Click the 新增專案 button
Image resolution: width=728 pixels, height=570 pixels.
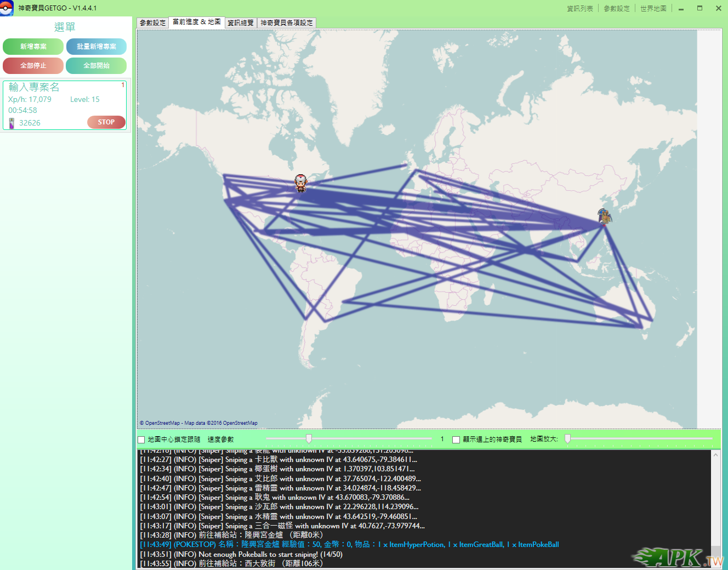point(33,47)
